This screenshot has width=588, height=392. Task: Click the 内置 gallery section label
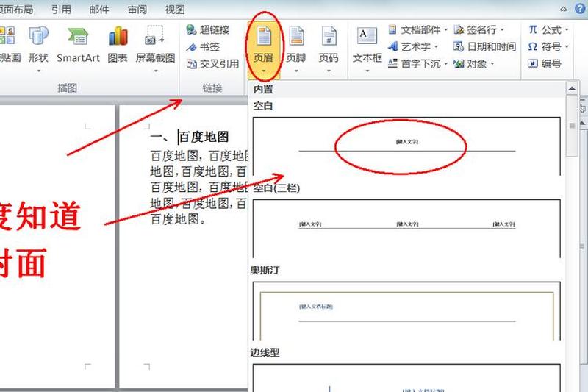pos(263,89)
